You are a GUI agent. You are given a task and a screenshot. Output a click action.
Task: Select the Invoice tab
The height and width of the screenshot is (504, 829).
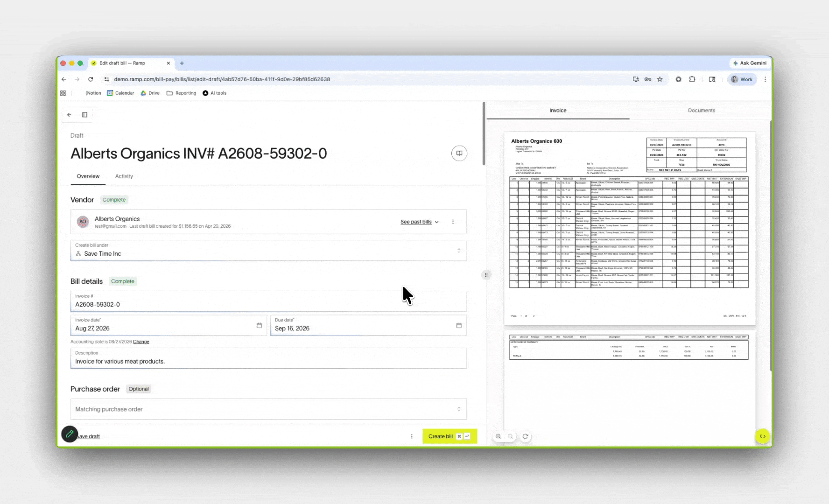click(x=558, y=111)
